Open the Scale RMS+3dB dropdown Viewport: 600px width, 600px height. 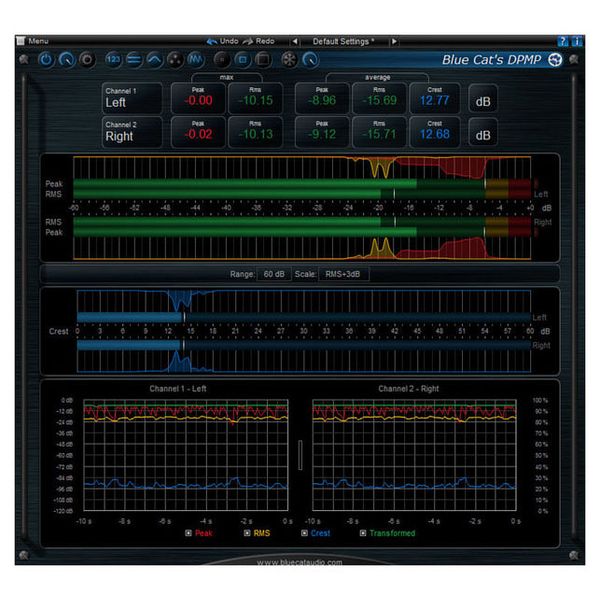tap(343, 274)
